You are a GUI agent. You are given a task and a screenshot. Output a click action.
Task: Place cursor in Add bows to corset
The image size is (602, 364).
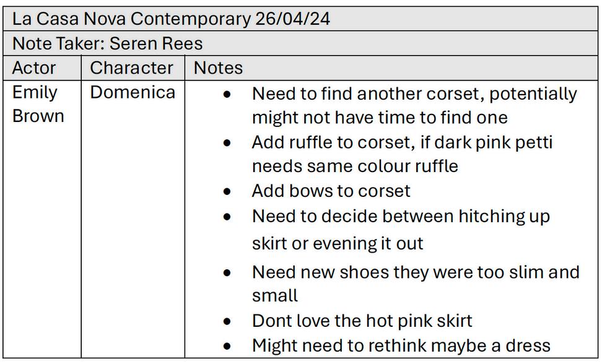coord(331,191)
